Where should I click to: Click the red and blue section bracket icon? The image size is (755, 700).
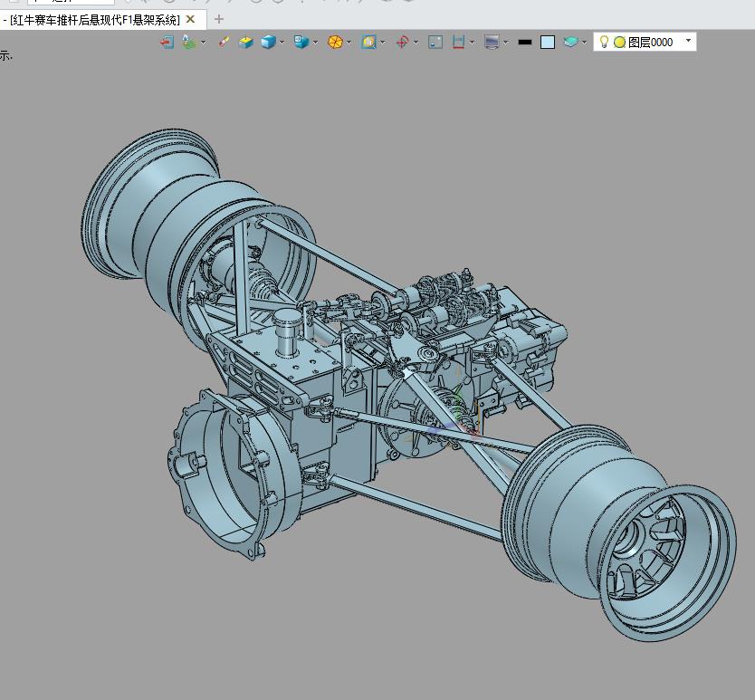458,43
